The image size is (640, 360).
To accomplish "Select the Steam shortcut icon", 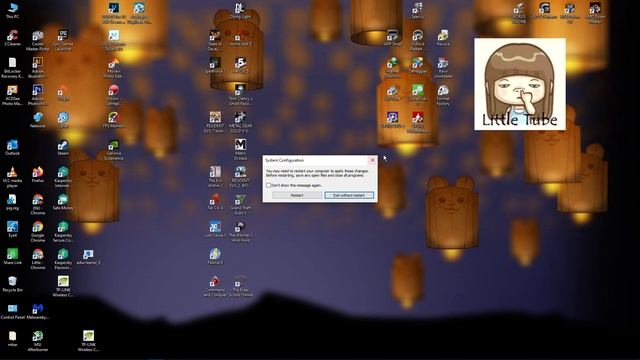I will [63, 147].
